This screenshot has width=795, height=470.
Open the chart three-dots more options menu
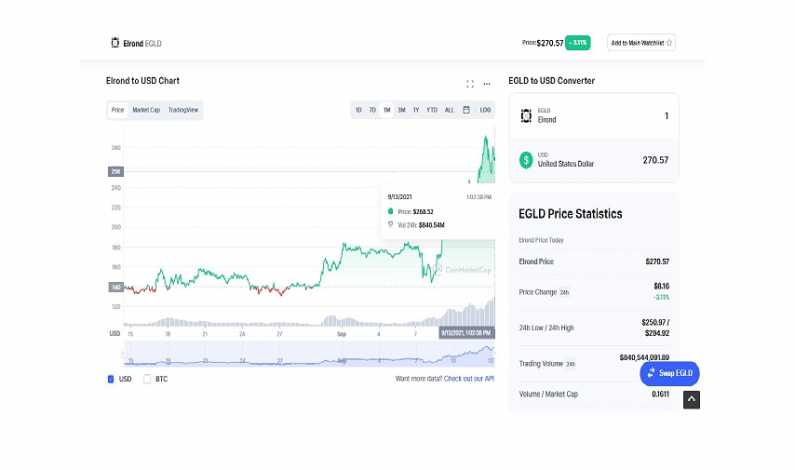(x=487, y=84)
